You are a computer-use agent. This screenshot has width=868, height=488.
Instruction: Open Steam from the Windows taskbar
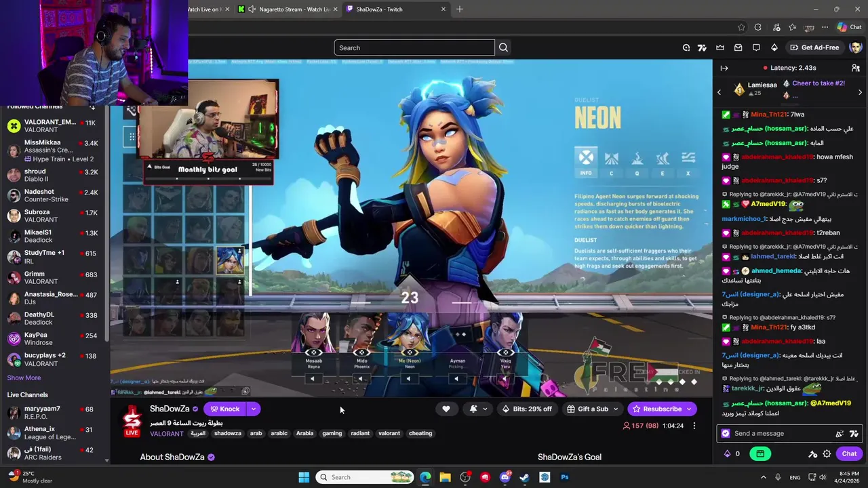(524, 477)
